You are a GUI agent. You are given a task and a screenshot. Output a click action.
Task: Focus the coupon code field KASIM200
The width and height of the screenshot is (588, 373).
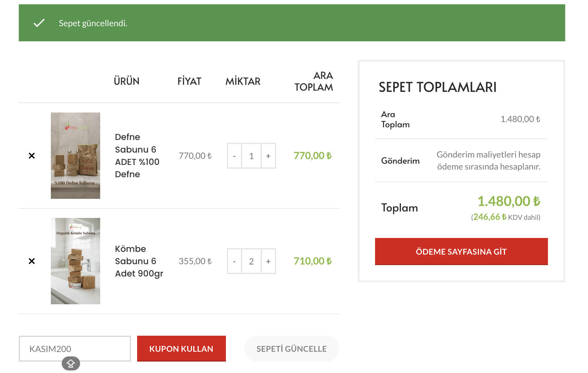[x=75, y=349]
